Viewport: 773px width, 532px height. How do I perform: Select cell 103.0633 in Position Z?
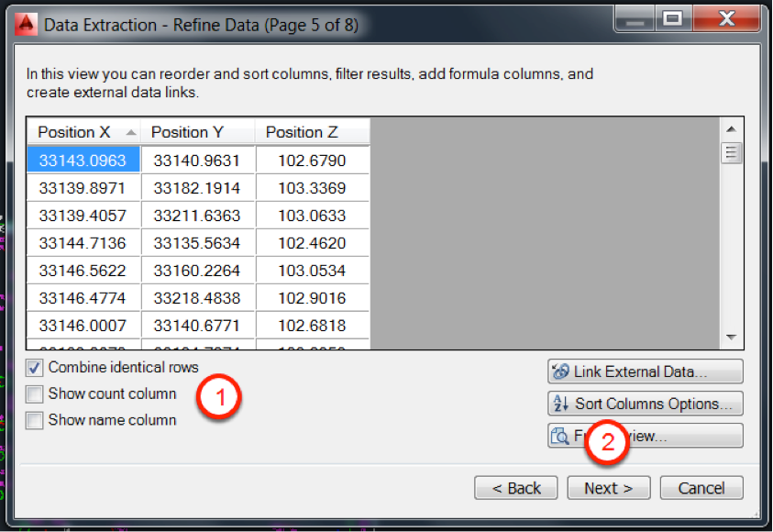pyautogui.click(x=312, y=216)
